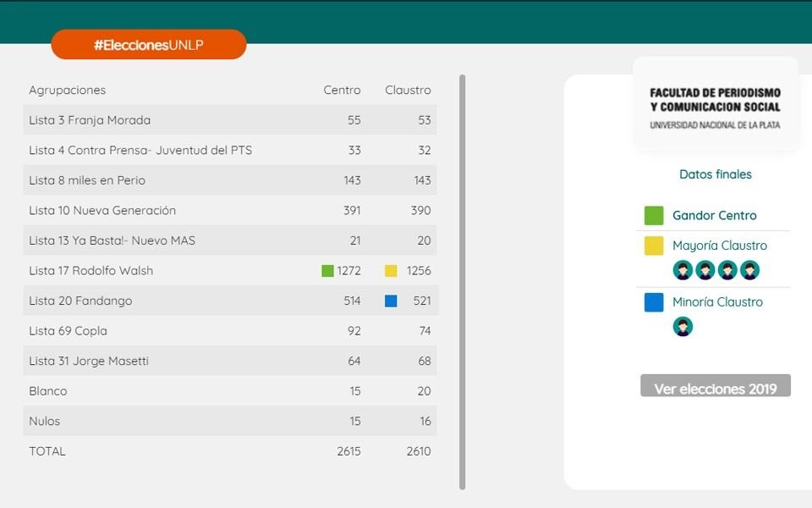
Task: Click first avatar under Mayoría Claustro
Action: 683,270
